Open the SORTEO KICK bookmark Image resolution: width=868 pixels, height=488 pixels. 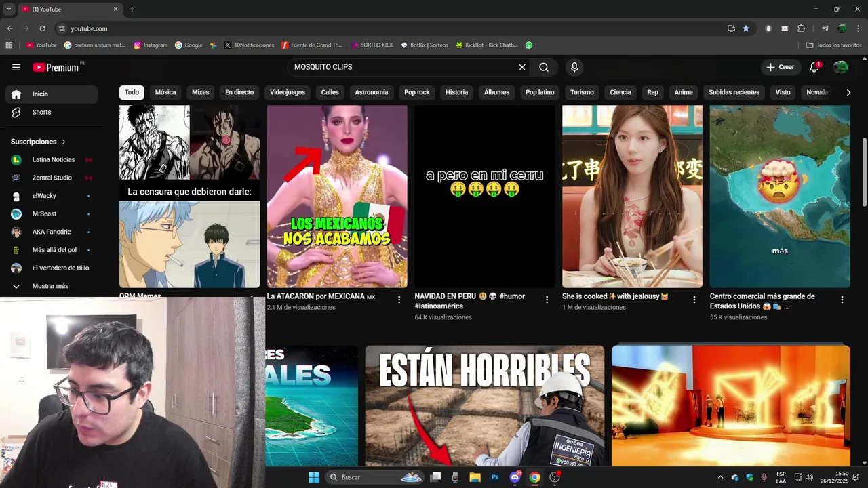coord(372,45)
